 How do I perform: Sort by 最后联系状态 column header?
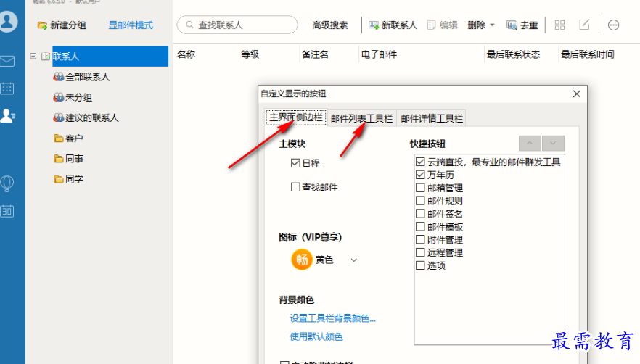(513, 54)
